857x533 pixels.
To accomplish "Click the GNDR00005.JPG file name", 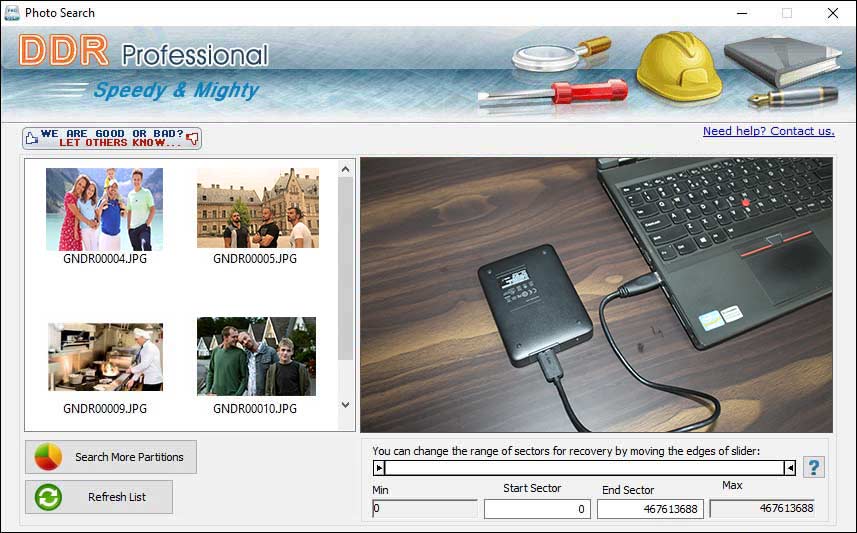I will coord(255,259).
